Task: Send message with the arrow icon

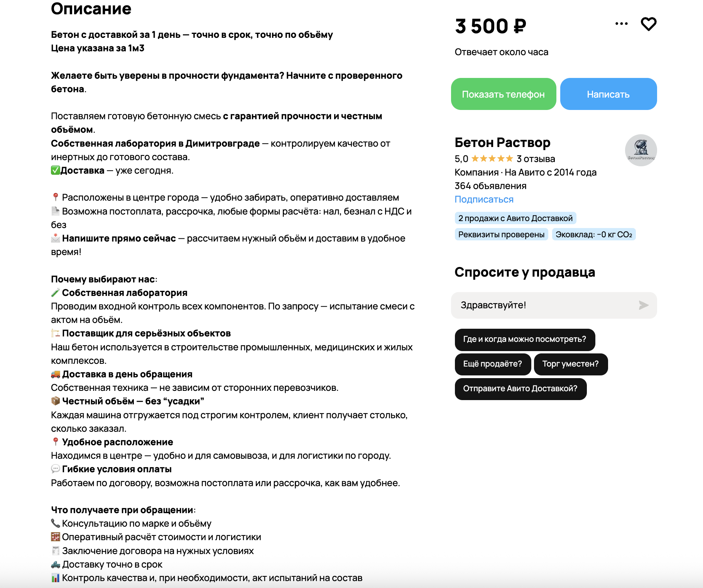Action: (x=643, y=305)
